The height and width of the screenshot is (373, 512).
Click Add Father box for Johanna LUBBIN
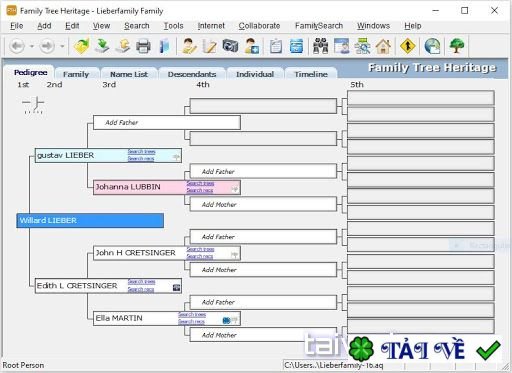[x=263, y=171]
